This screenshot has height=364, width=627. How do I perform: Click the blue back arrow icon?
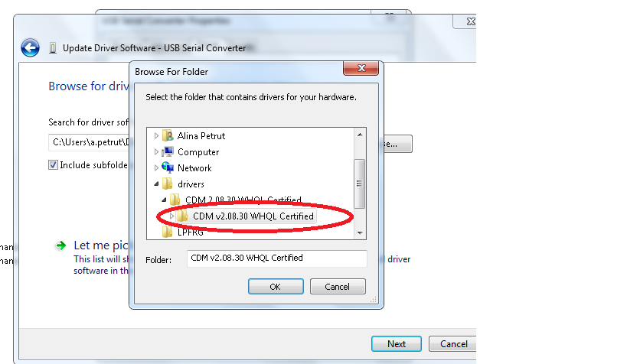click(31, 48)
